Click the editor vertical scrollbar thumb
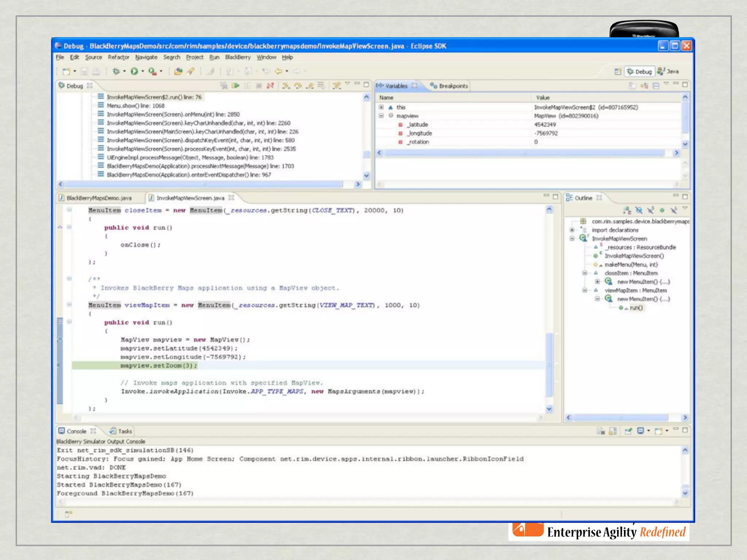The height and width of the screenshot is (560, 747). (549, 365)
